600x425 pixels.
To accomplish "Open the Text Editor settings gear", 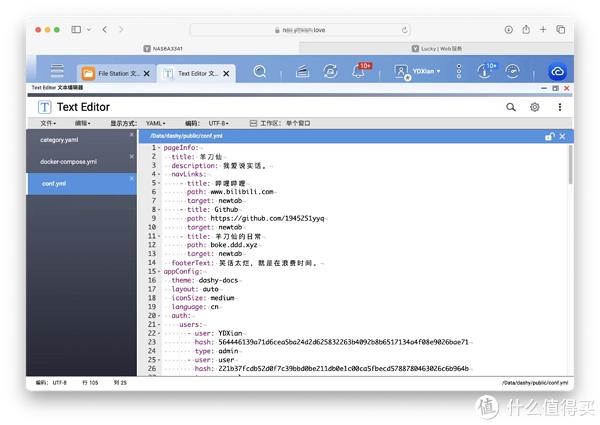I will 535,107.
